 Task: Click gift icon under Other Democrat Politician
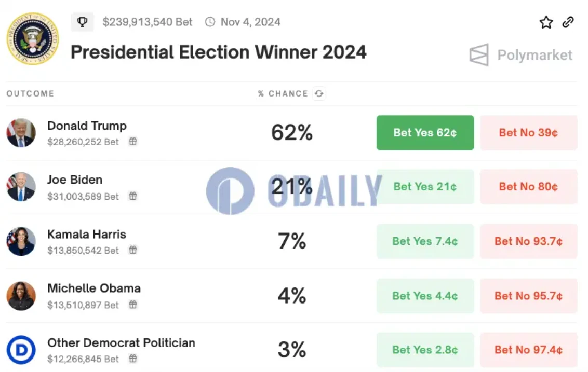[133, 359]
